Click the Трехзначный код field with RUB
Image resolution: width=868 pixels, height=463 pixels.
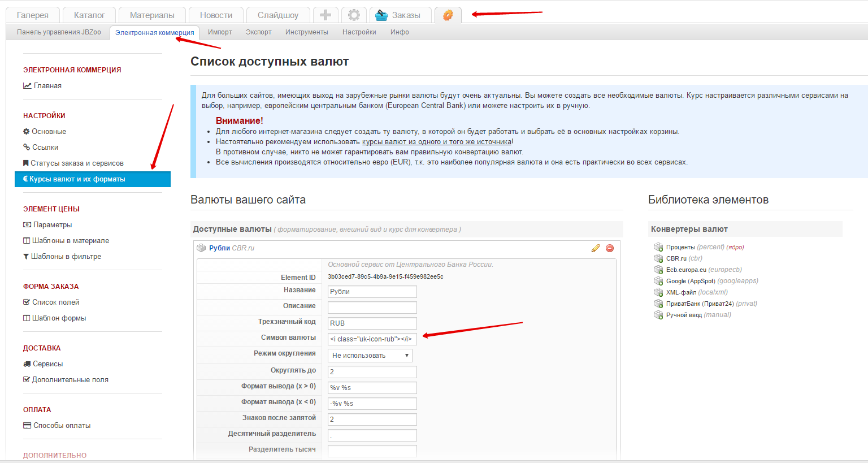[x=372, y=323]
